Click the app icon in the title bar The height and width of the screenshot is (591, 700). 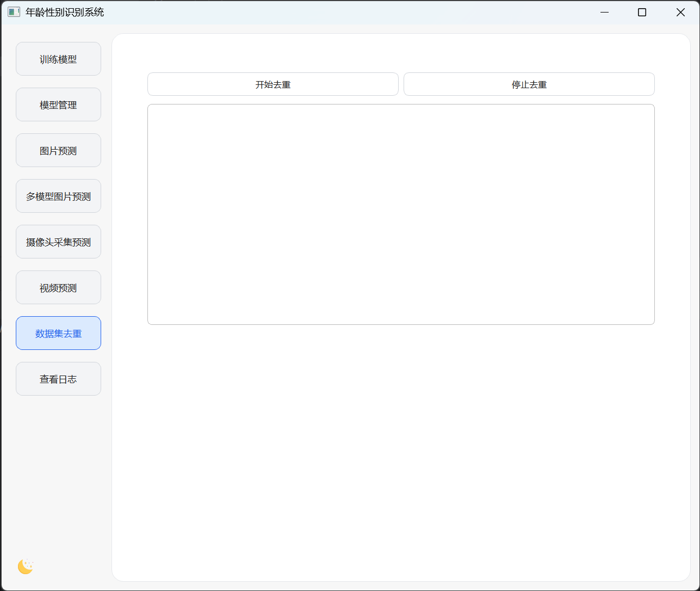coord(14,12)
